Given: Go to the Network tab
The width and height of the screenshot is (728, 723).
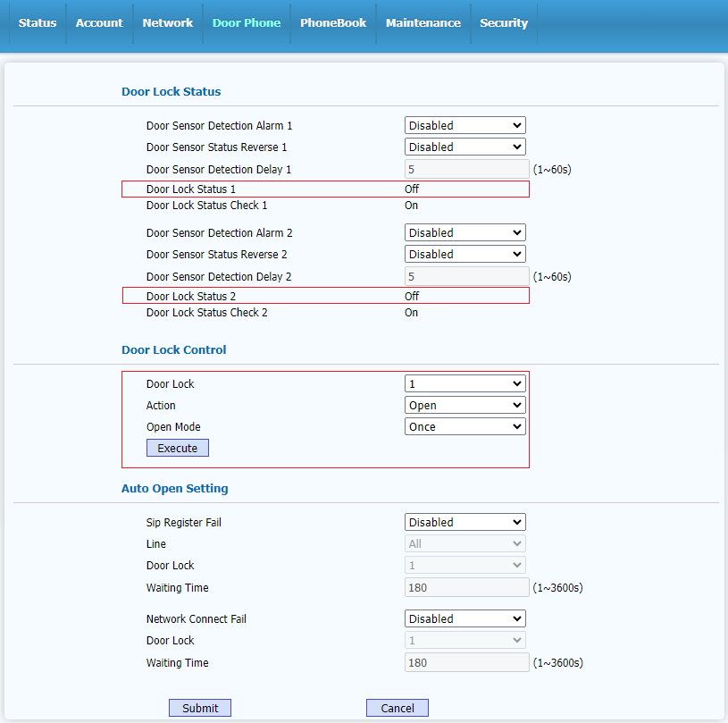Looking at the screenshot, I should [167, 23].
